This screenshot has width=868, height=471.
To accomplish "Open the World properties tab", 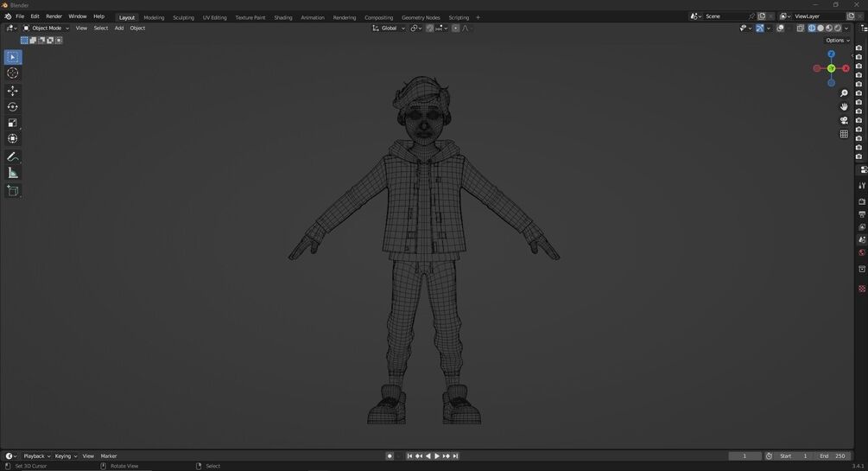I will coord(862,252).
